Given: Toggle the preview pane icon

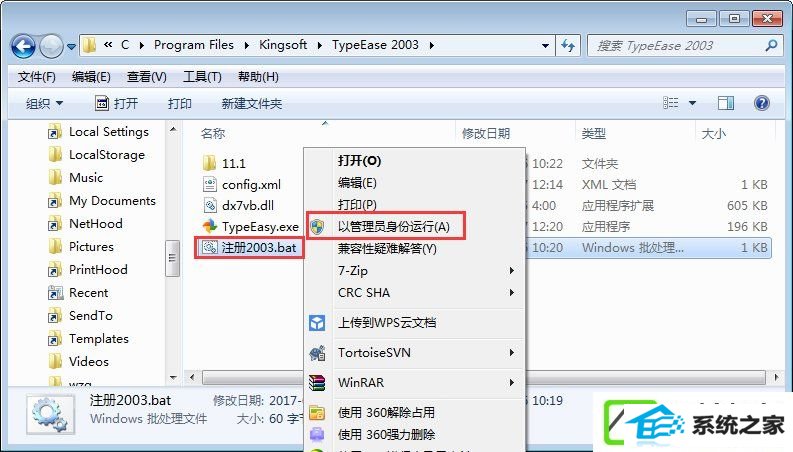Looking at the screenshot, I should point(726,103).
